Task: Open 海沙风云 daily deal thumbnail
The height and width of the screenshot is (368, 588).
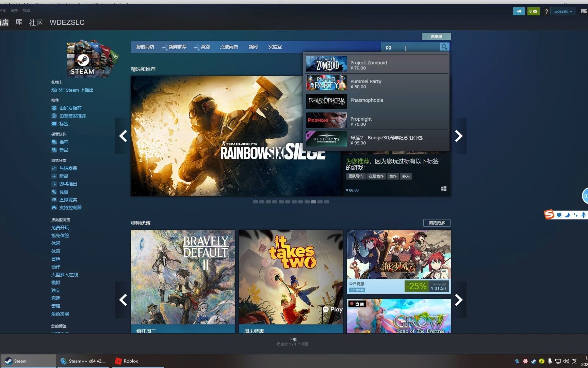Action: pyautogui.click(x=399, y=255)
